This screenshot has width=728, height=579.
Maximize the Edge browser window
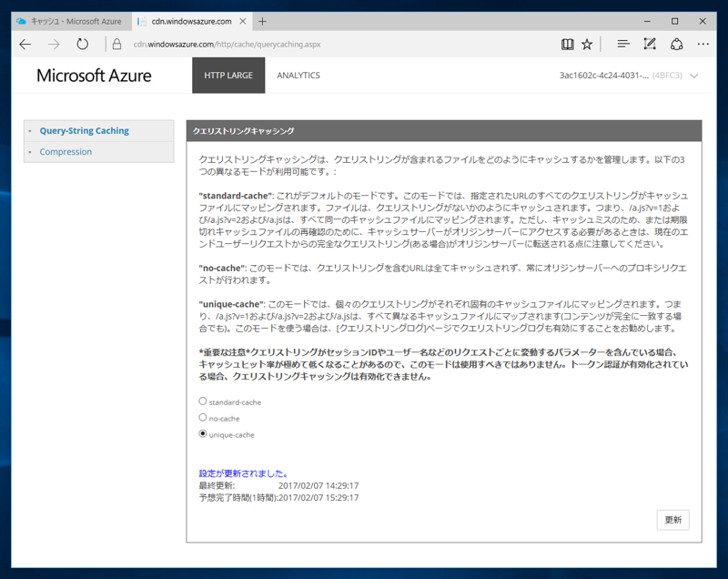click(674, 21)
